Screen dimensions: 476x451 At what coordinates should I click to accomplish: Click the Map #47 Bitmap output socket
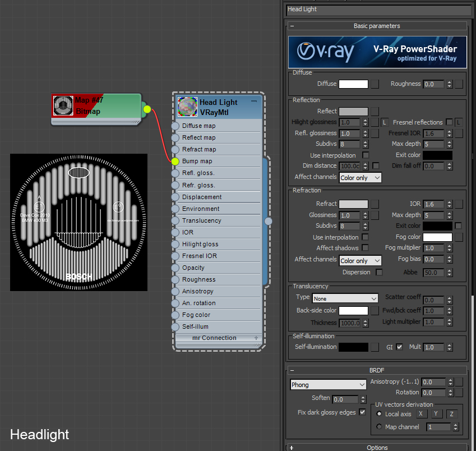click(147, 109)
